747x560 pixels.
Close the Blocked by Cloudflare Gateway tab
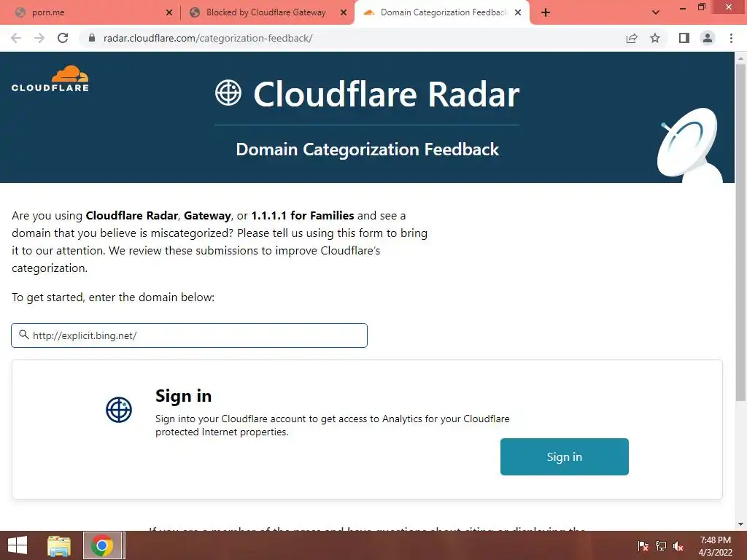[x=344, y=13]
